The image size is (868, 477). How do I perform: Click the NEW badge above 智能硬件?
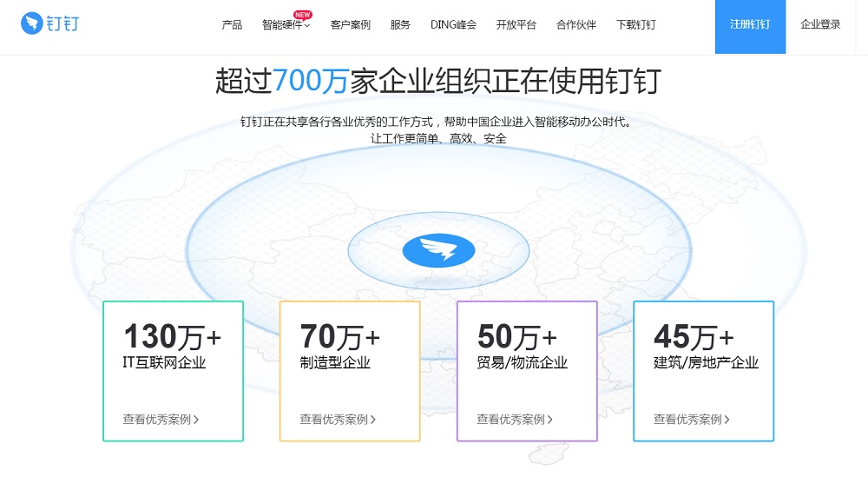point(302,15)
